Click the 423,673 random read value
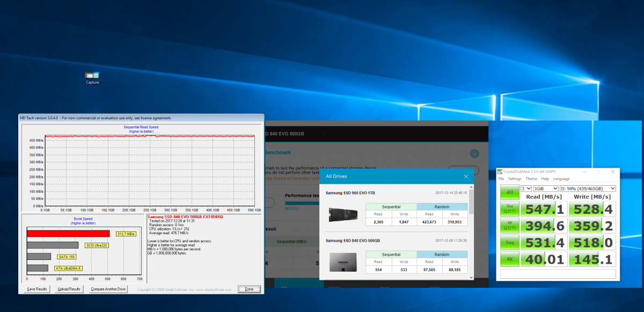Screen dimensions: 644x312 coord(429,222)
